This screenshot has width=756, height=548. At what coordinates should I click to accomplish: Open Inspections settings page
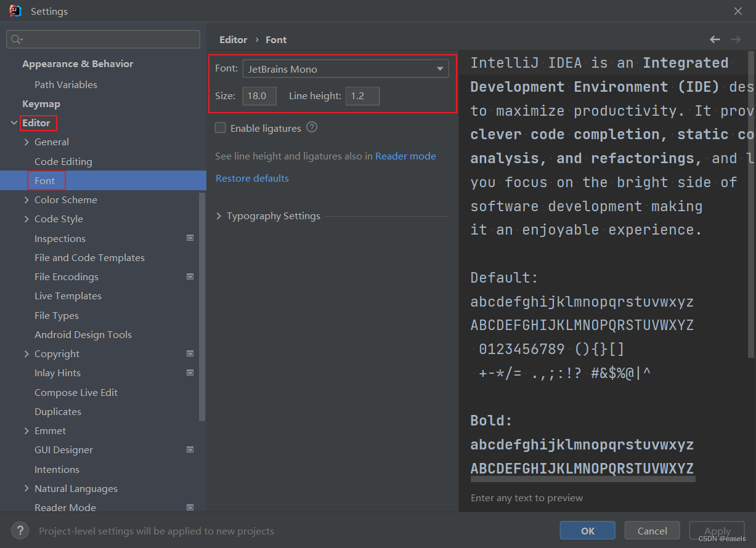coord(60,238)
